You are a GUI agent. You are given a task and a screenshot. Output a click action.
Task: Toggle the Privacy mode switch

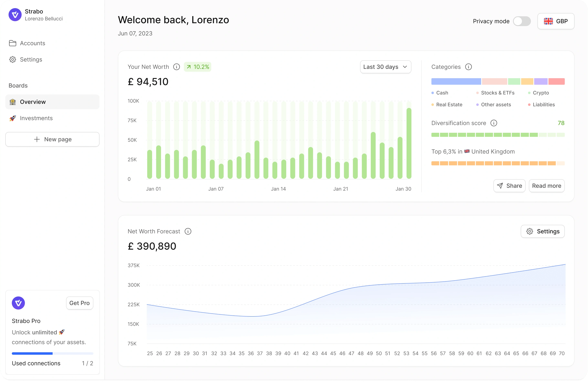click(x=522, y=21)
